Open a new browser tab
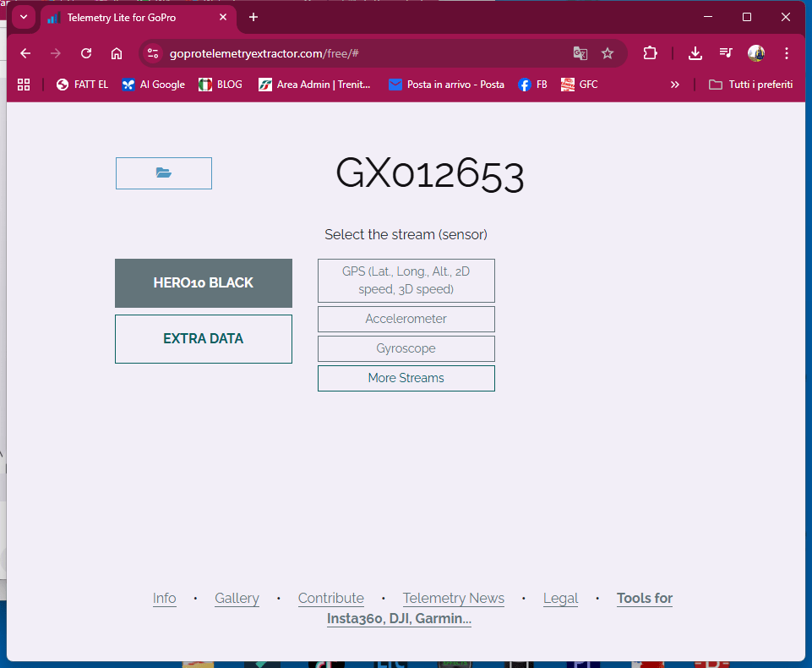 pyautogui.click(x=253, y=17)
